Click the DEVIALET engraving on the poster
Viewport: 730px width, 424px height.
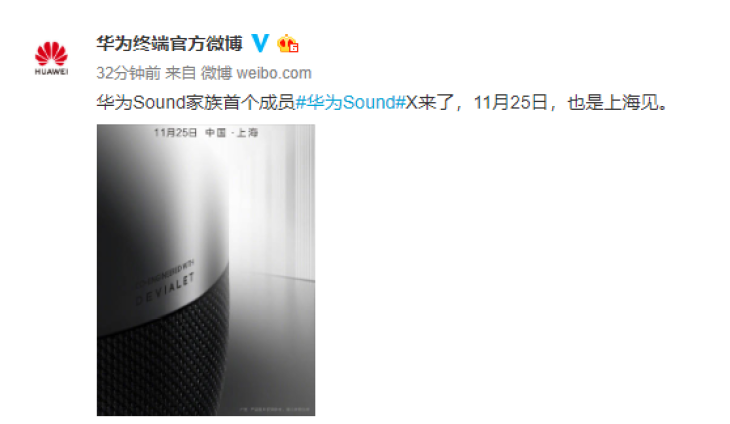[x=164, y=290]
